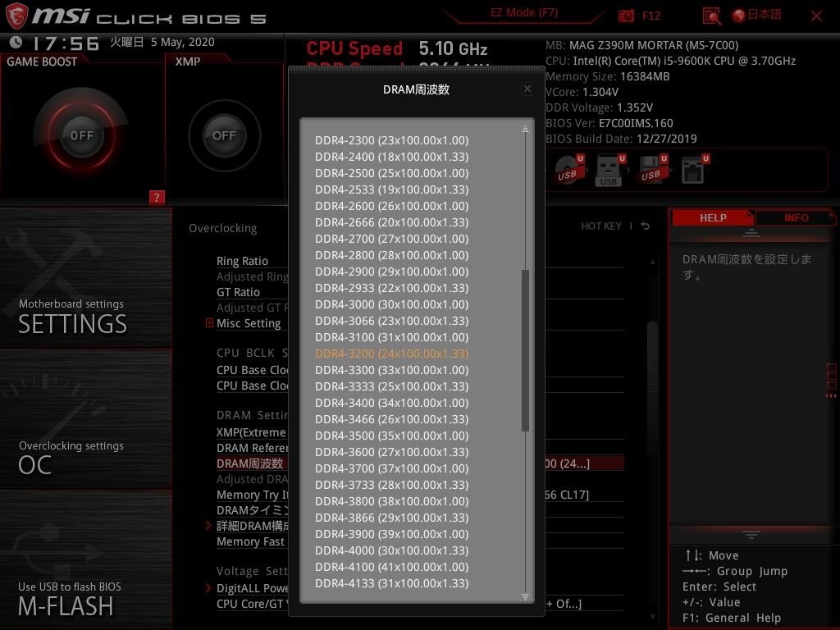Switch to EZ Mode (F7)
Viewport: 840px width, 630px height.
(x=523, y=12)
